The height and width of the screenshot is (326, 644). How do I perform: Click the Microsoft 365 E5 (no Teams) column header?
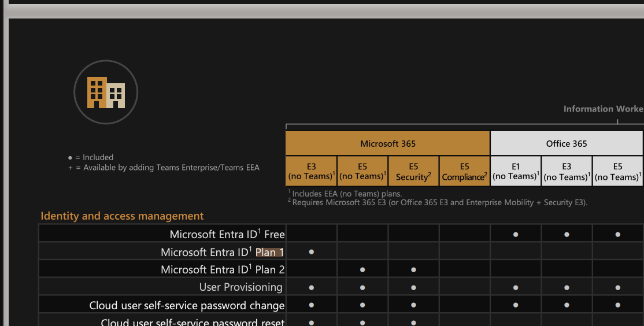tap(362, 171)
